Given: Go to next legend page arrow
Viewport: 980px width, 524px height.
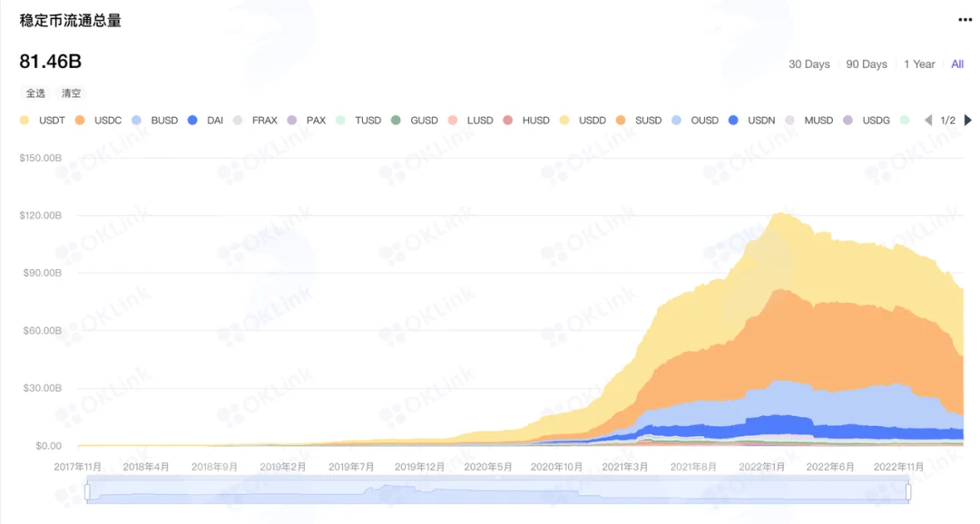Looking at the screenshot, I should [x=967, y=120].
